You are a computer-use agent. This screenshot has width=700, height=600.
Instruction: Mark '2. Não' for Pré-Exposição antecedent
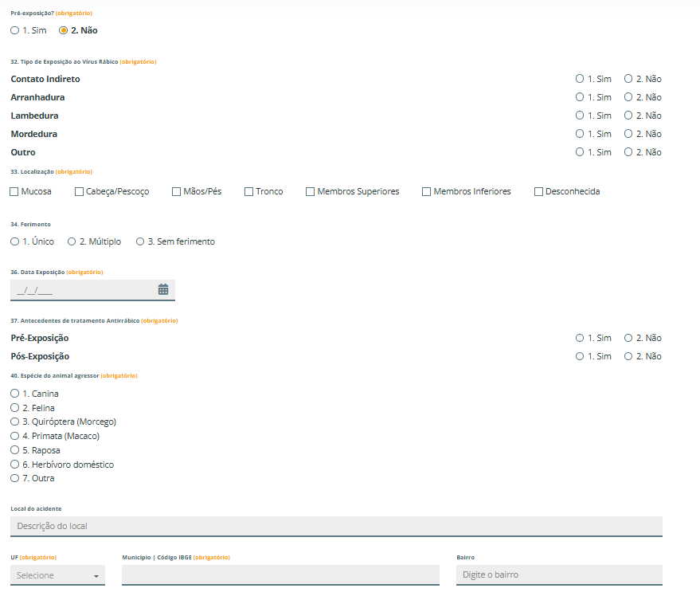point(628,338)
